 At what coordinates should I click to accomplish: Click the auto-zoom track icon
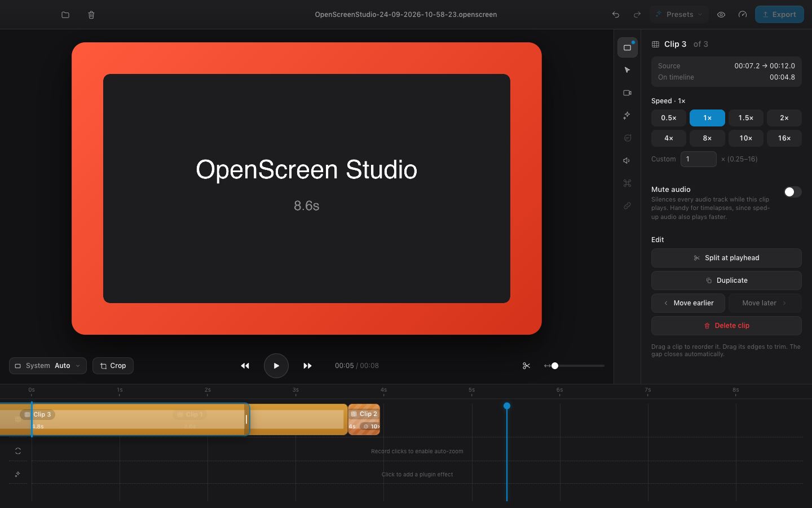[x=18, y=451]
